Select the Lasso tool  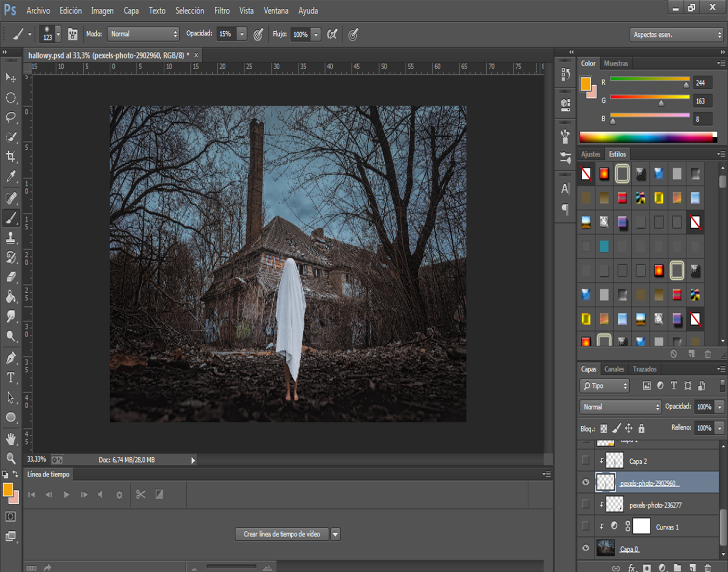coord(11,118)
